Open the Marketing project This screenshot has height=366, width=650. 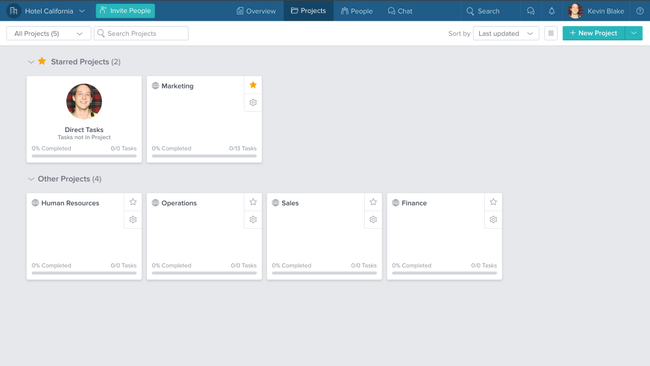(x=177, y=86)
